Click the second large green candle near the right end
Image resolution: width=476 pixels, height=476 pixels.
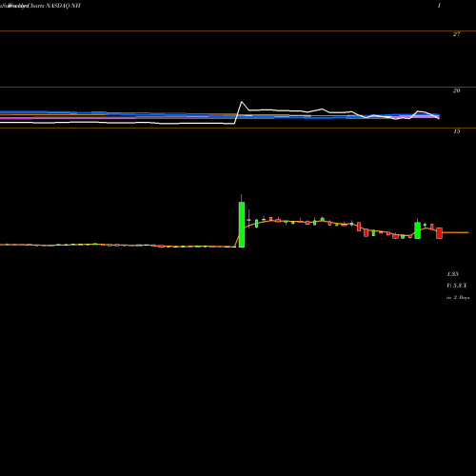(x=418, y=230)
